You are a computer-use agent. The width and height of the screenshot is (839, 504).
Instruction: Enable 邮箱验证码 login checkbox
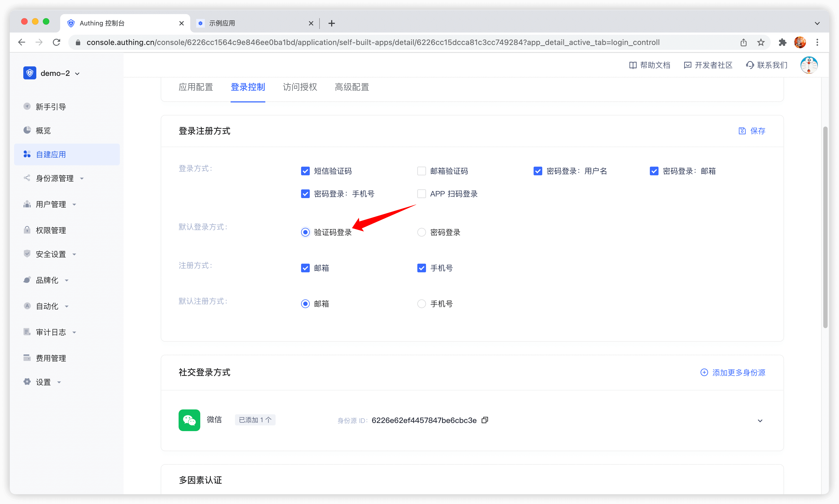click(422, 171)
